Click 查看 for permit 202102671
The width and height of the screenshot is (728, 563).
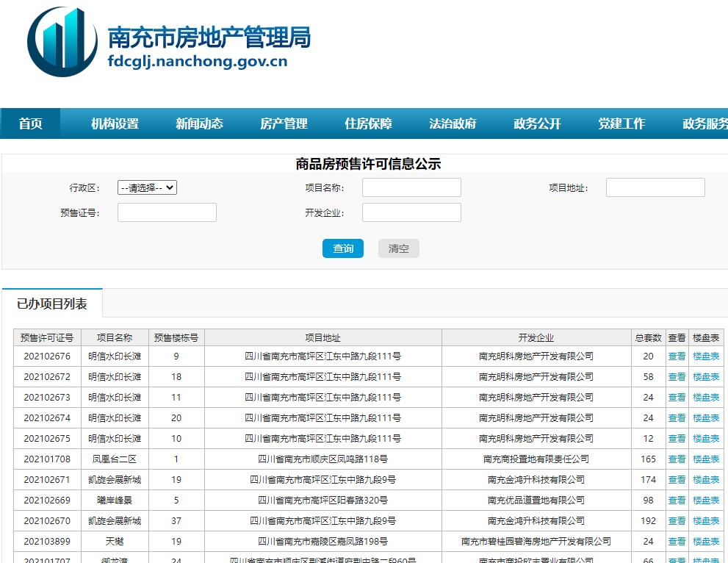pyautogui.click(x=677, y=479)
